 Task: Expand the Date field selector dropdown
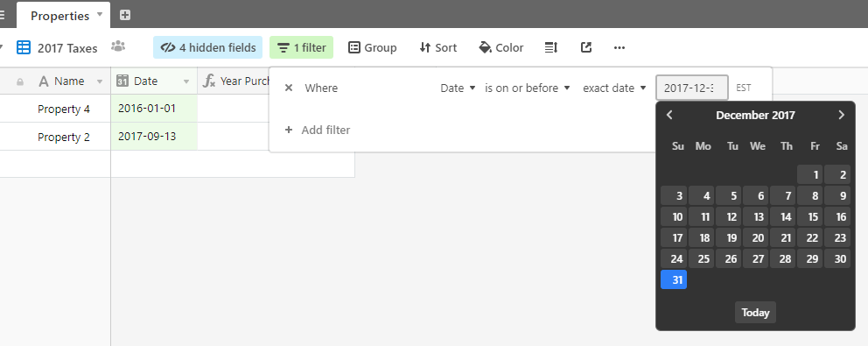(x=458, y=88)
